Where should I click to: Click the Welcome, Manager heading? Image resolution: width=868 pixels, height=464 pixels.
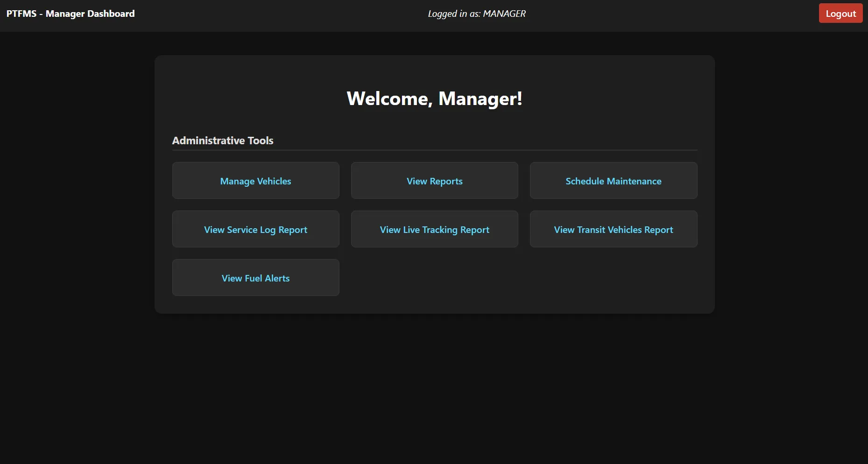click(434, 98)
